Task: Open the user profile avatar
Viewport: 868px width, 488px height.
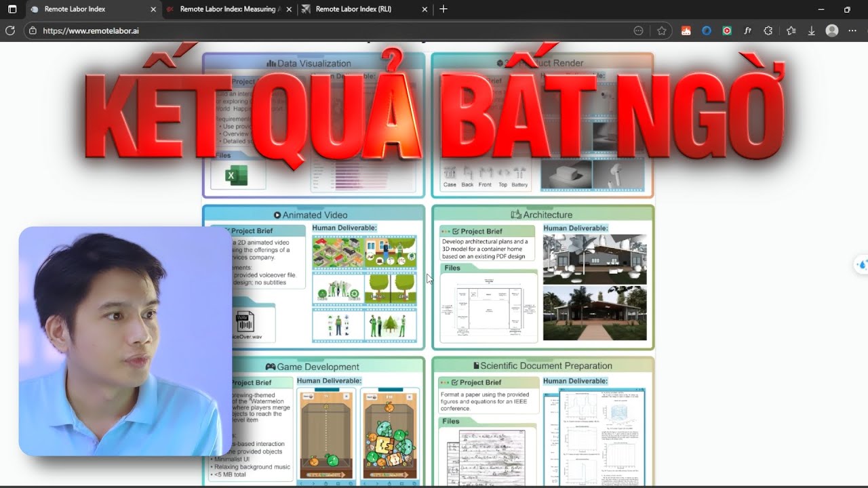Action: (832, 30)
